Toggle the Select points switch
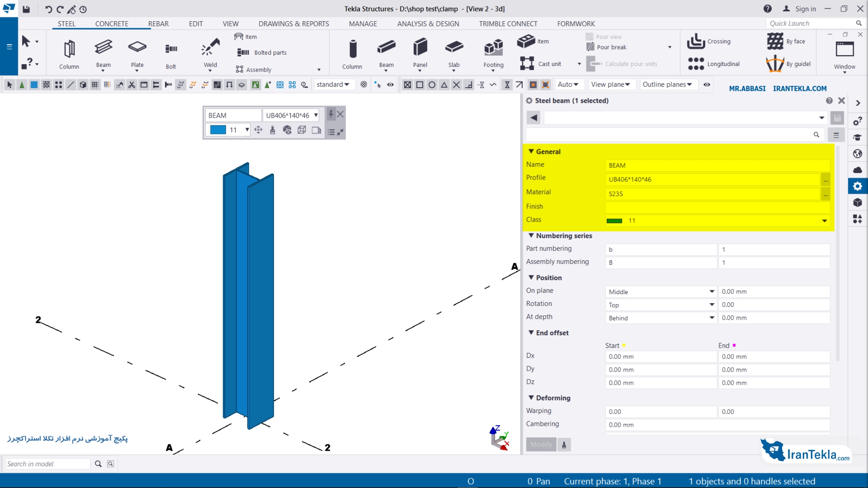Viewport: 868px width, 488px height. point(58,85)
